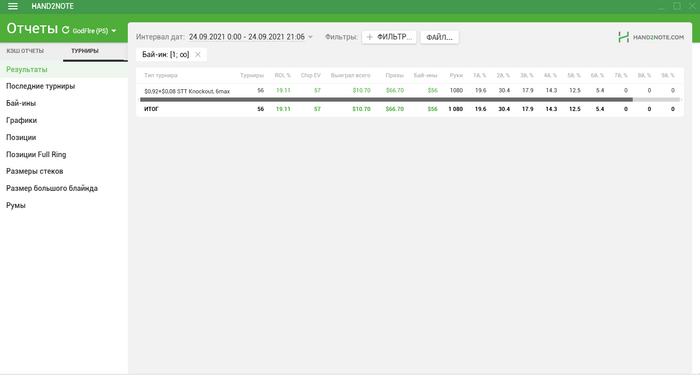700x375 pixels.
Task: Sort by Выиграл всего column header
Action: pos(350,75)
